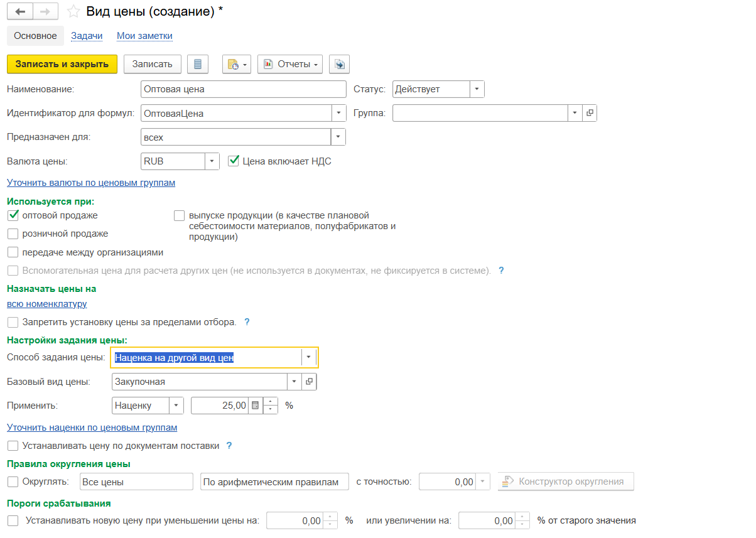This screenshot has height=538, width=756.
Task: Open the Базовый вид цены item form icon
Action: (x=309, y=381)
